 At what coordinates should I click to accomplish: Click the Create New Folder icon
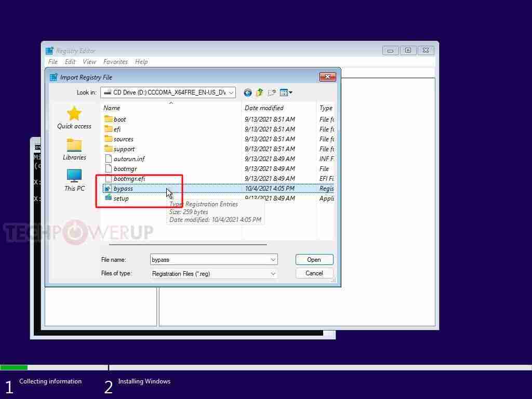click(271, 92)
